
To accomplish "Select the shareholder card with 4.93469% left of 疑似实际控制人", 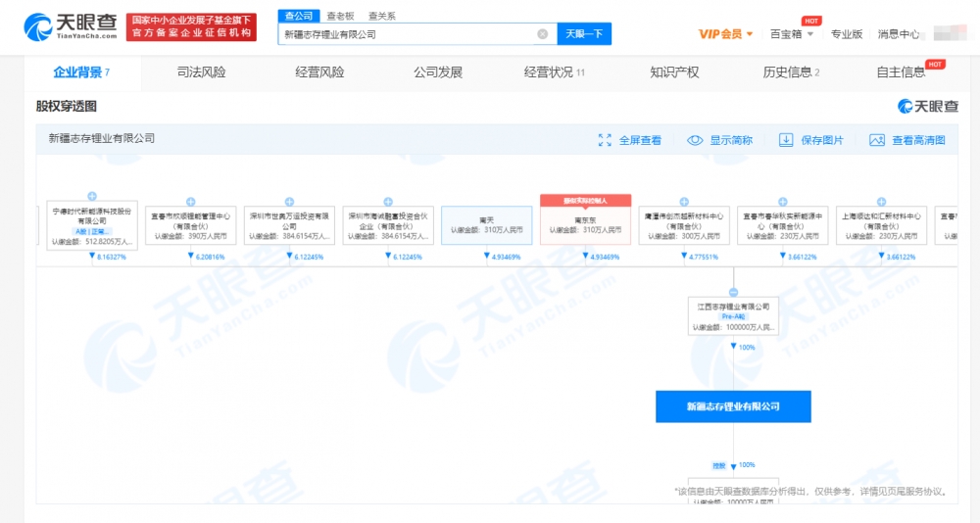I will click(487, 225).
